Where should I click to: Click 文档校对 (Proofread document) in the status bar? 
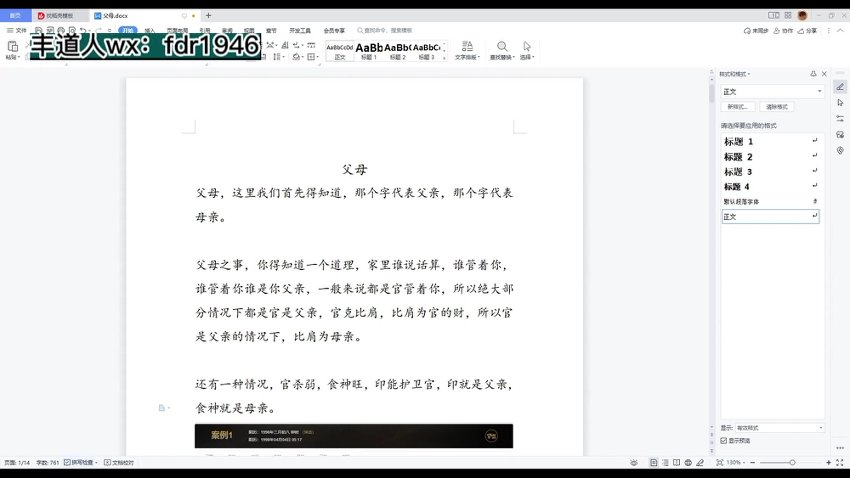(119, 462)
